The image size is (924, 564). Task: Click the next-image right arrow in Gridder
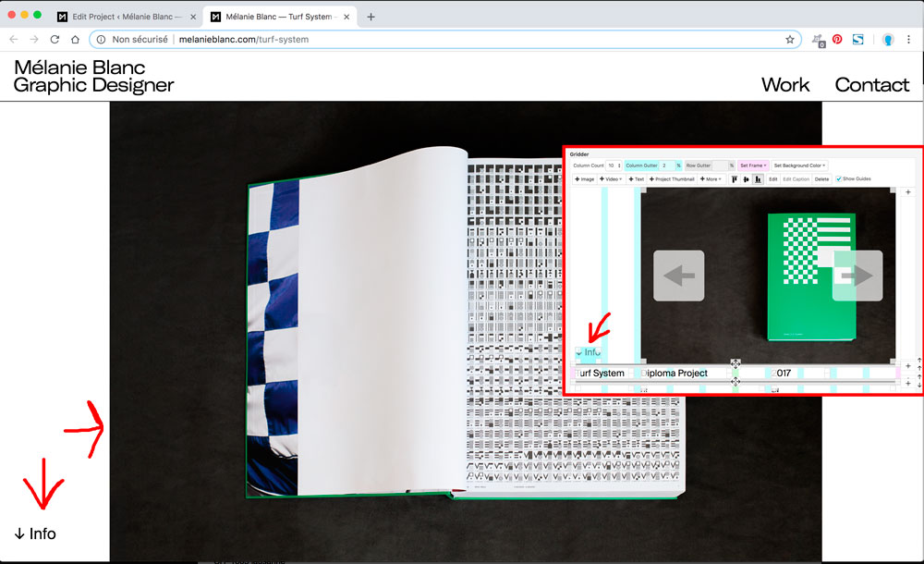(x=857, y=276)
